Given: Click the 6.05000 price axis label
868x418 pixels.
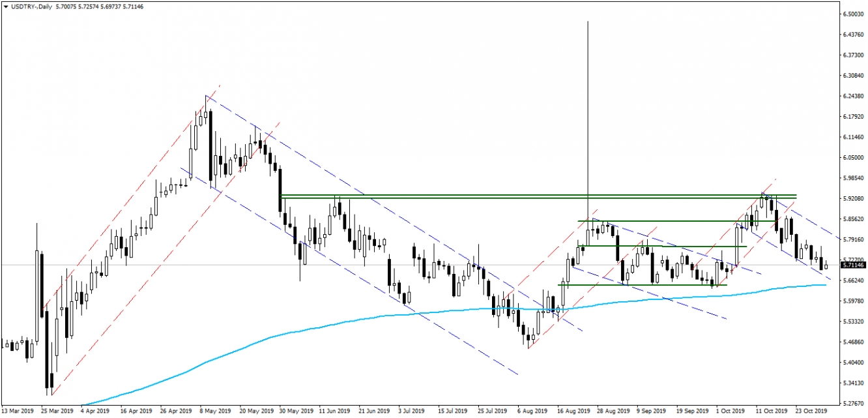Looking at the screenshot, I should click(x=852, y=157).
